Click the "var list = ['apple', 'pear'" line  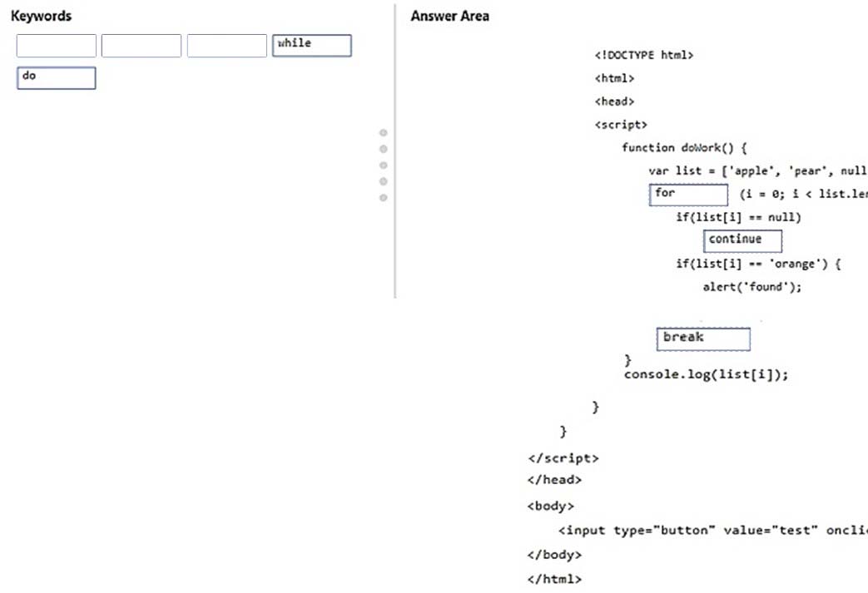click(x=758, y=171)
